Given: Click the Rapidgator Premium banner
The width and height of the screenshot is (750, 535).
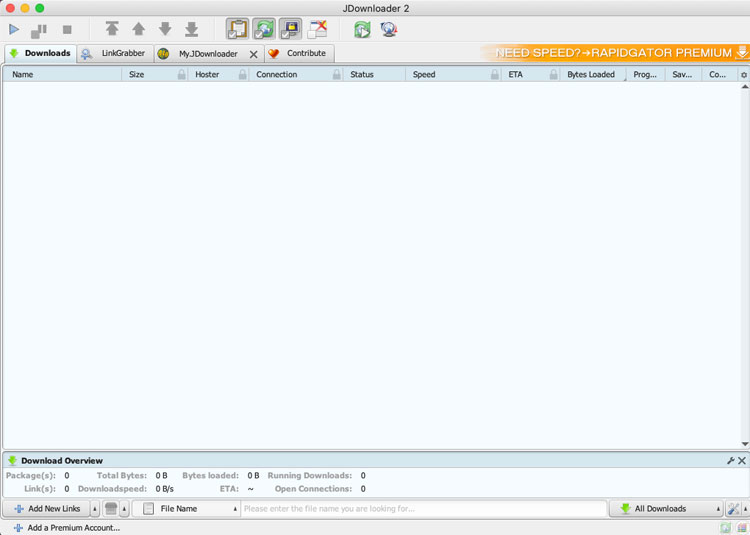Looking at the screenshot, I should [x=615, y=53].
